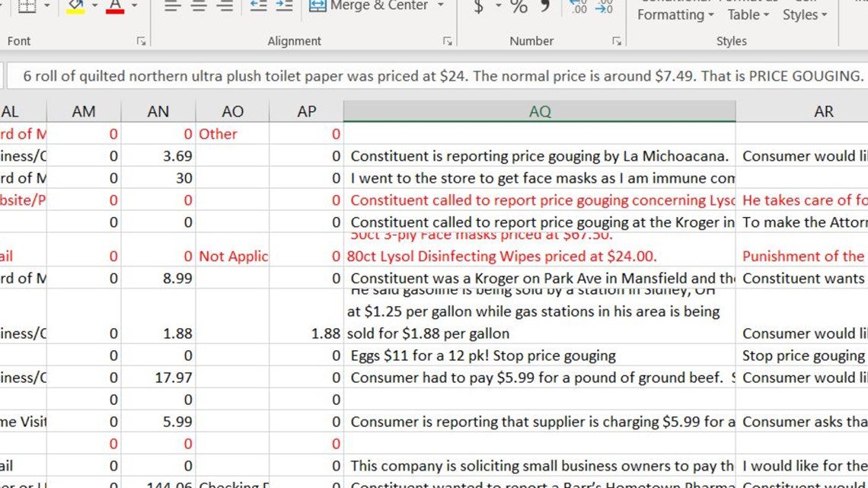Image resolution: width=868 pixels, height=488 pixels.
Task: Click the Decrease Decimal icon
Action: (604, 6)
